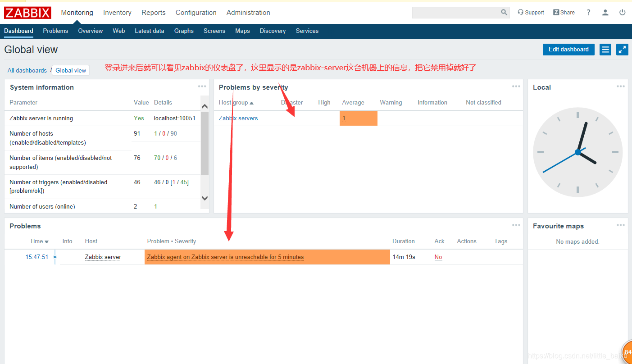The height and width of the screenshot is (364, 632).
Task: Open System information widget three-dot menu
Action: tap(202, 86)
